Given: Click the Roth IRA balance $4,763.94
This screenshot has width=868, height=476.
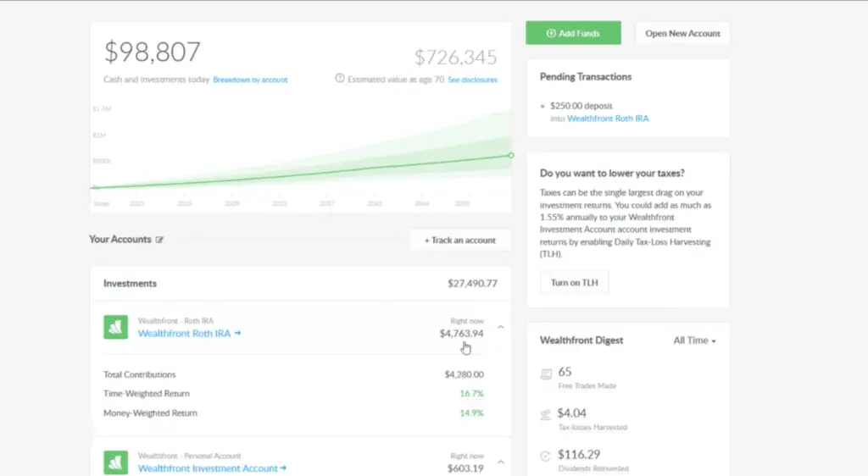Looking at the screenshot, I should [x=461, y=334].
